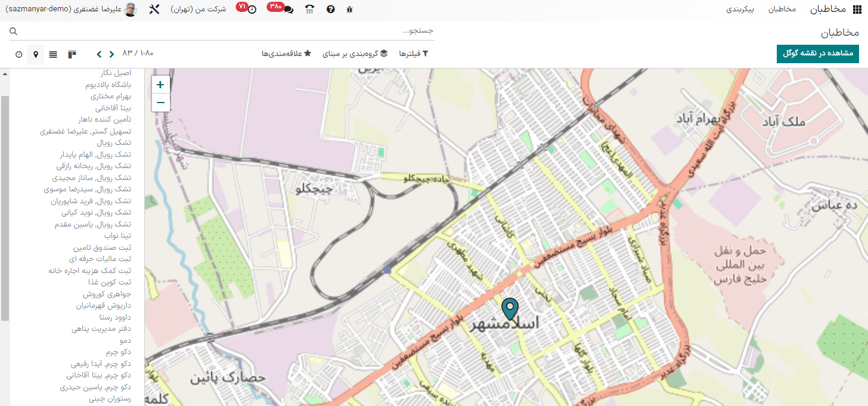868x406 pixels.
Task: Expand the help question mark menu
Action: tap(330, 10)
